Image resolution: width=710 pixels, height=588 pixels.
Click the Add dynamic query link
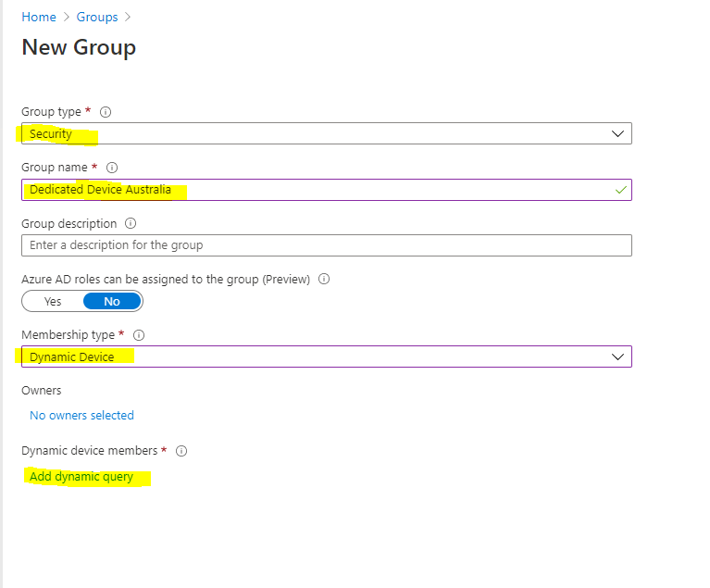pyautogui.click(x=81, y=477)
